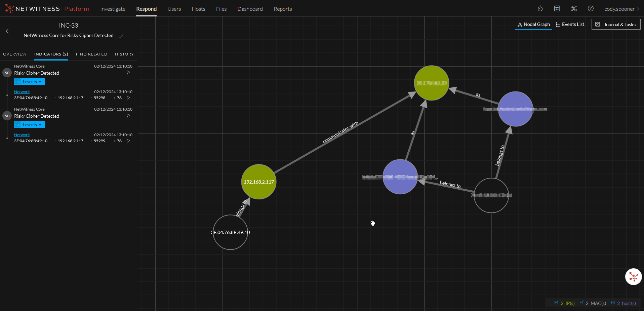Image resolution: width=644 pixels, height=311 pixels.
Task: Select the green 192.168.2.117 node
Action: tap(258, 182)
